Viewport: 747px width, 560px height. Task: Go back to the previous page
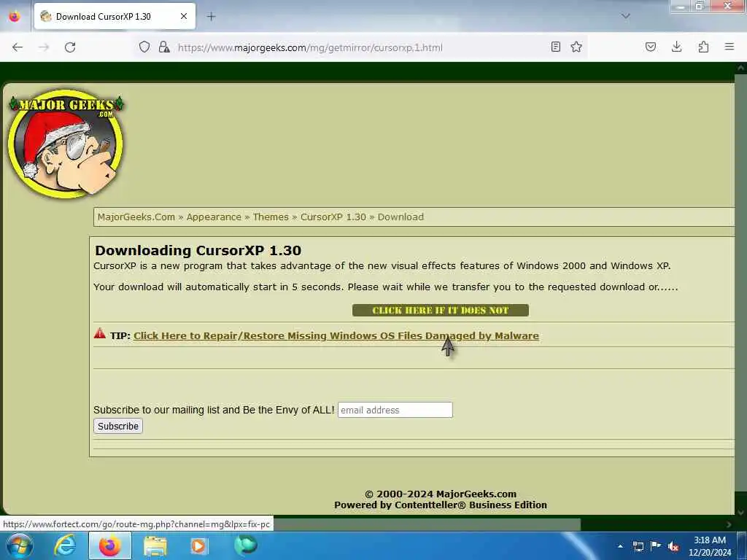18,47
